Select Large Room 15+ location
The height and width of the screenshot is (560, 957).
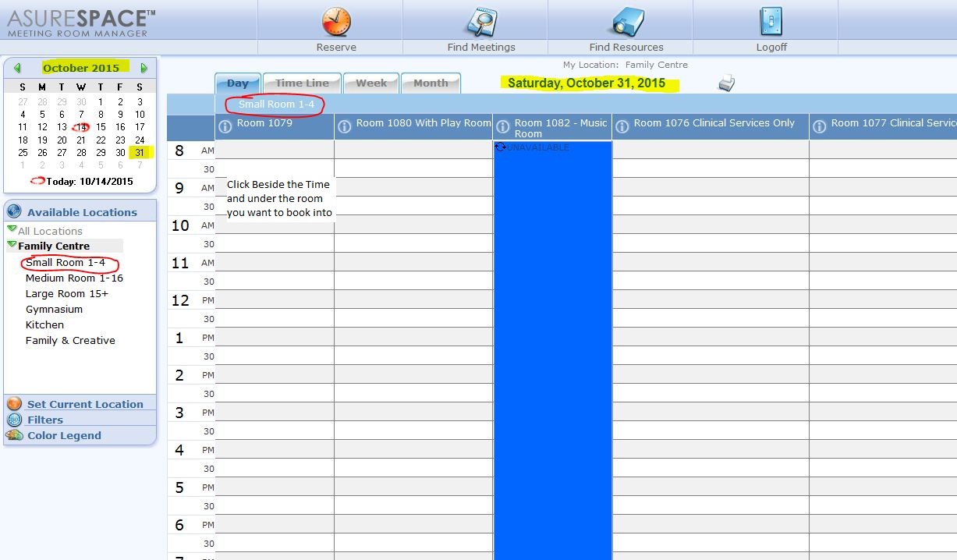67,293
